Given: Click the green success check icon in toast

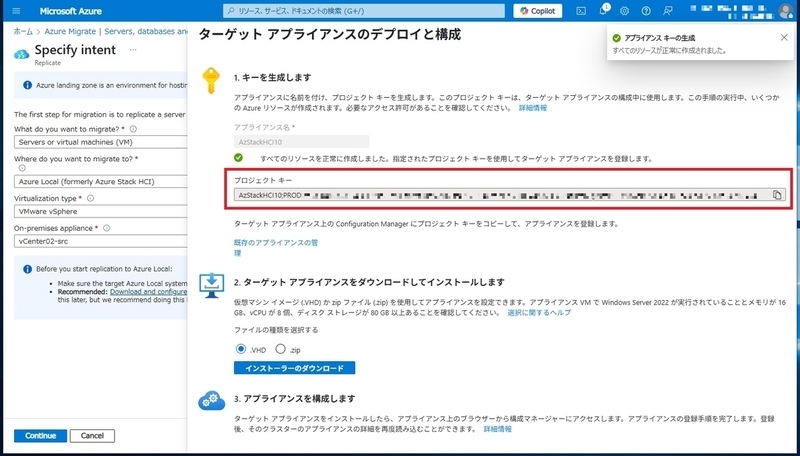Looking at the screenshot, I should pyautogui.click(x=616, y=38).
